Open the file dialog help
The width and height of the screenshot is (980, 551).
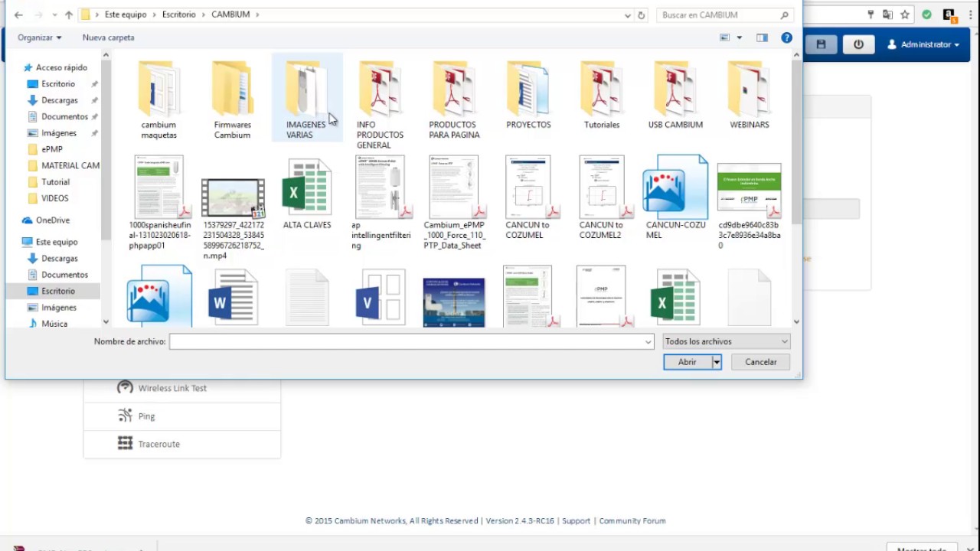pyautogui.click(x=786, y=37)
